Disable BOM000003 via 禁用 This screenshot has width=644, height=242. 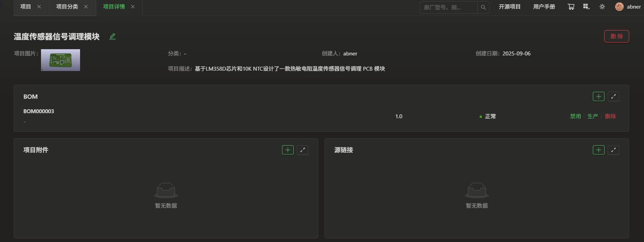575,116
